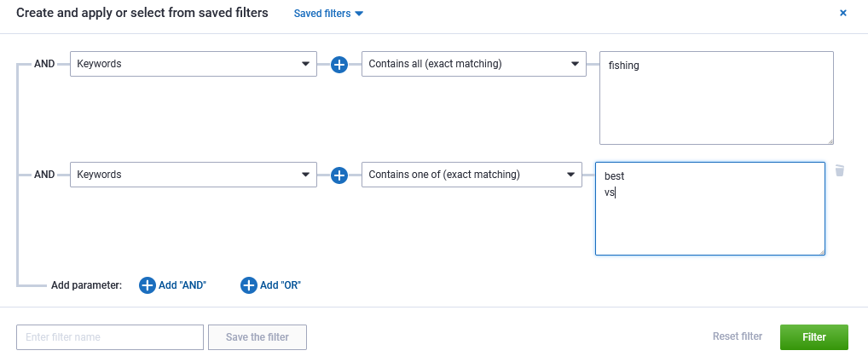Click the plus icon in the second row
868x362 pixels.
(339, 175)
